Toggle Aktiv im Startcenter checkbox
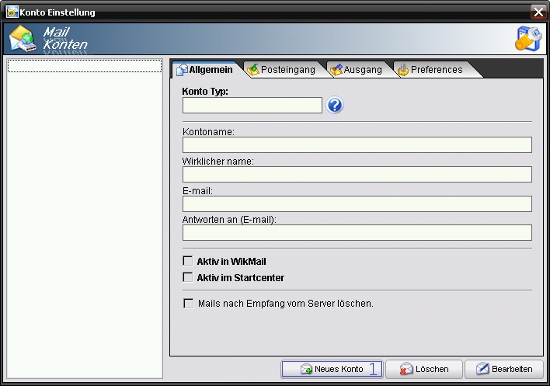The image size is (550, 386). [188, 277]
